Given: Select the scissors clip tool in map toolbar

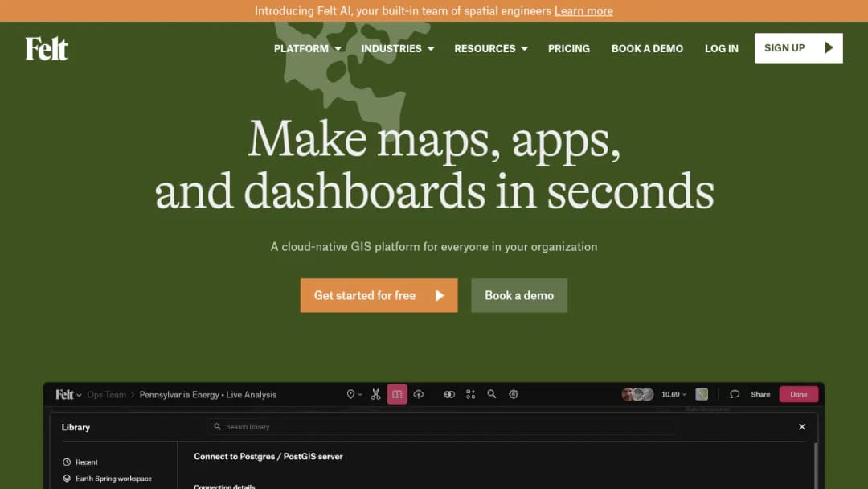Looking at the screenshot, I should (376, 394).
